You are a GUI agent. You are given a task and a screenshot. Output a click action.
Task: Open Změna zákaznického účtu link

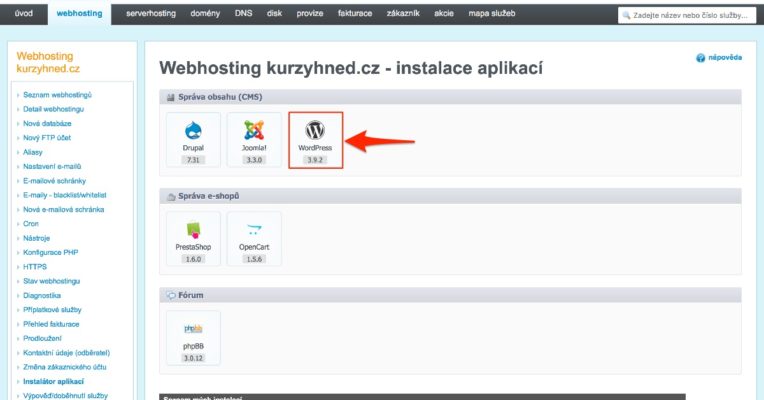click(x=65, y=367)
